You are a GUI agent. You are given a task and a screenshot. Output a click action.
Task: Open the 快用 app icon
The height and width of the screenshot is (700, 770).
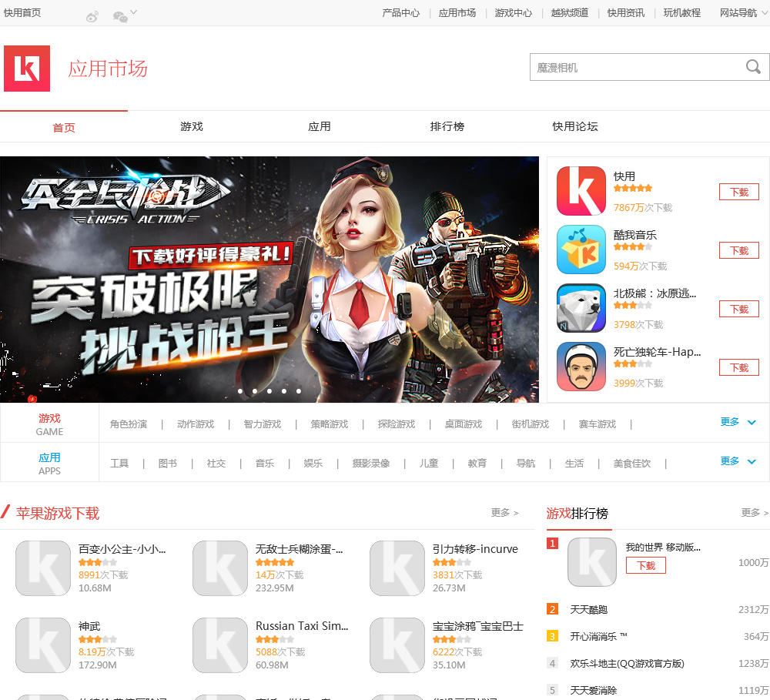tap(581, 191)
